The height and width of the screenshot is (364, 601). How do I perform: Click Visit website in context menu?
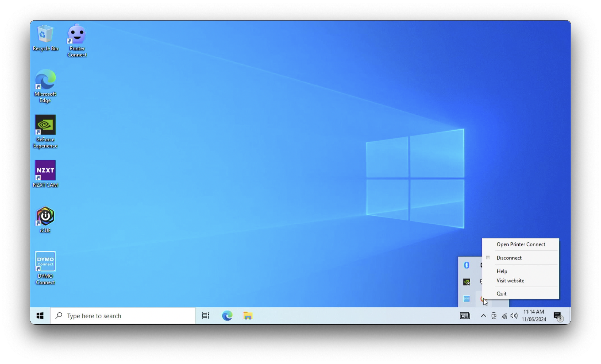[x=510, y=281]
